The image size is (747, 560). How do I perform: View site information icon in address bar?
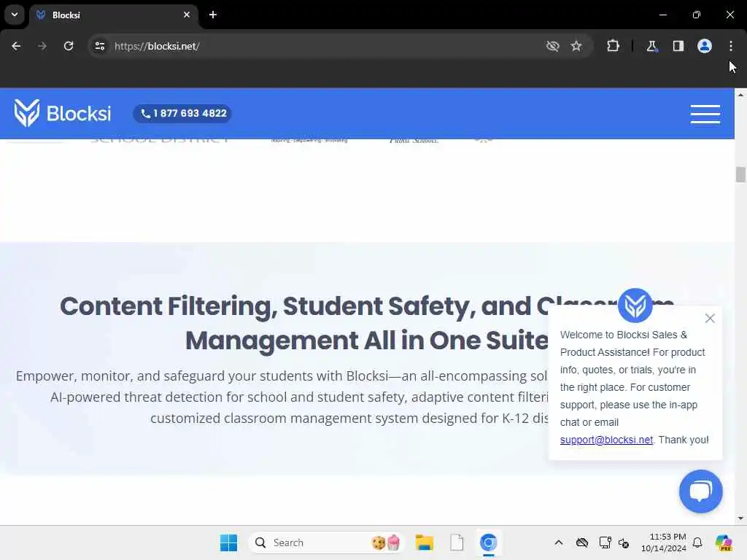click(x=99, y=46)
